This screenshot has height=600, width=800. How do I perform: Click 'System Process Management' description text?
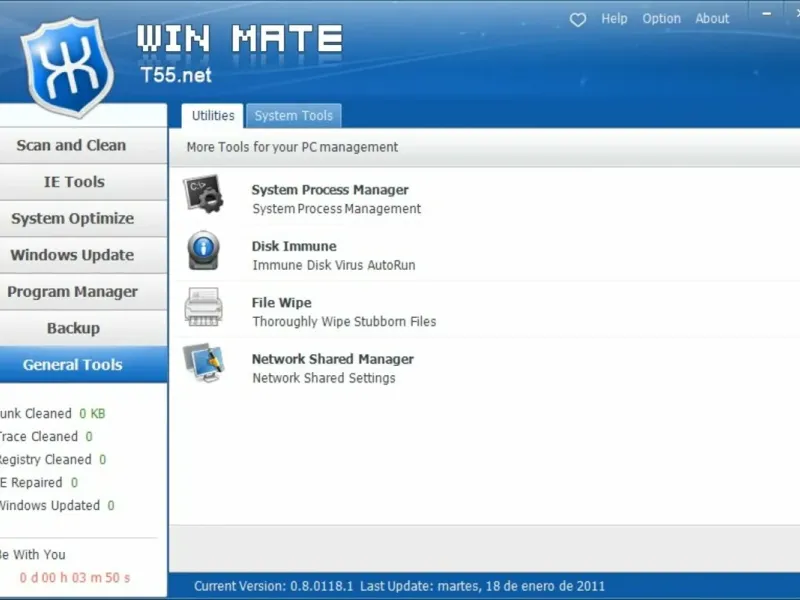pos(337,209)
